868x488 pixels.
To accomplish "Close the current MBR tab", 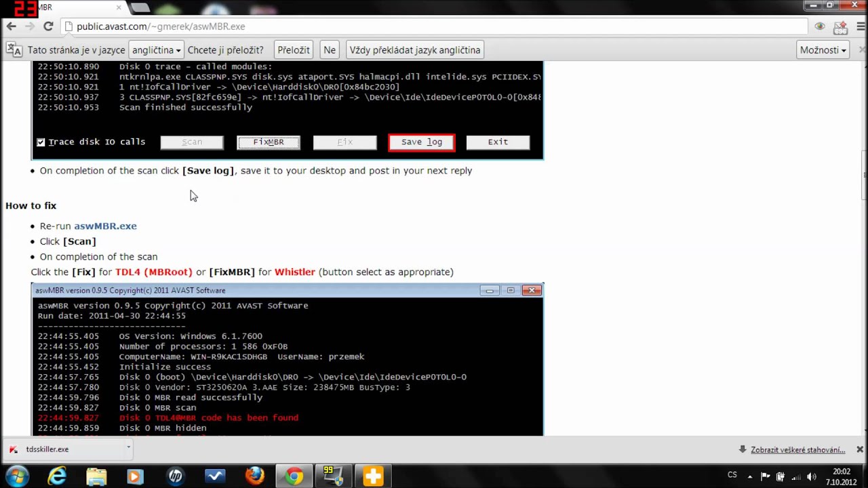I will coord(119,7).
